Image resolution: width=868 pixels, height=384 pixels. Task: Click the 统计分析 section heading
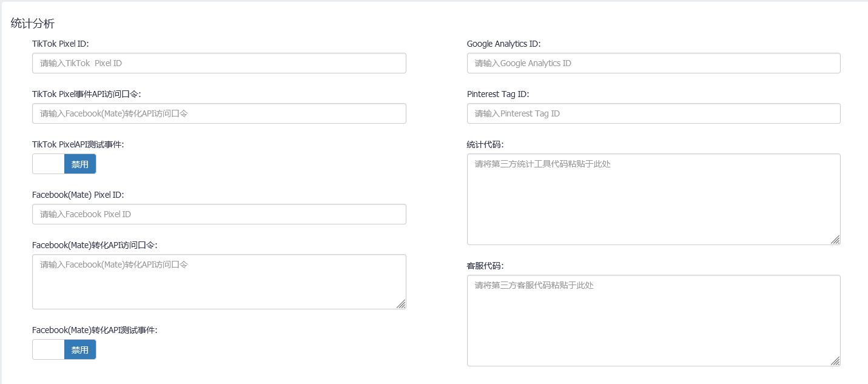[33, 24]
